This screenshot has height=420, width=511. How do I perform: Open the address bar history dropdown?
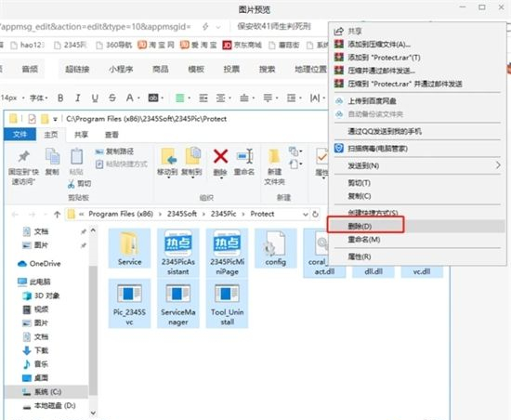pyautogui.click(x=306, y=214)
